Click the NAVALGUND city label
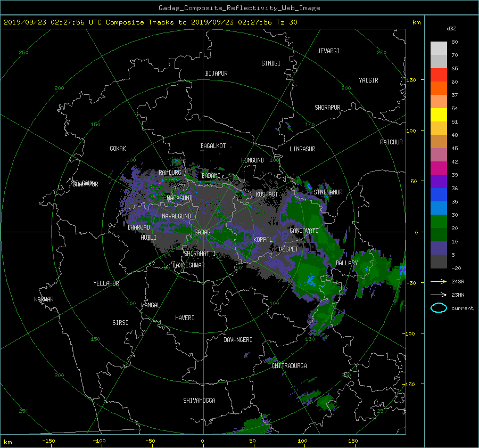The height and width of the screenshot is (448, 479). (x=176, y=216)
